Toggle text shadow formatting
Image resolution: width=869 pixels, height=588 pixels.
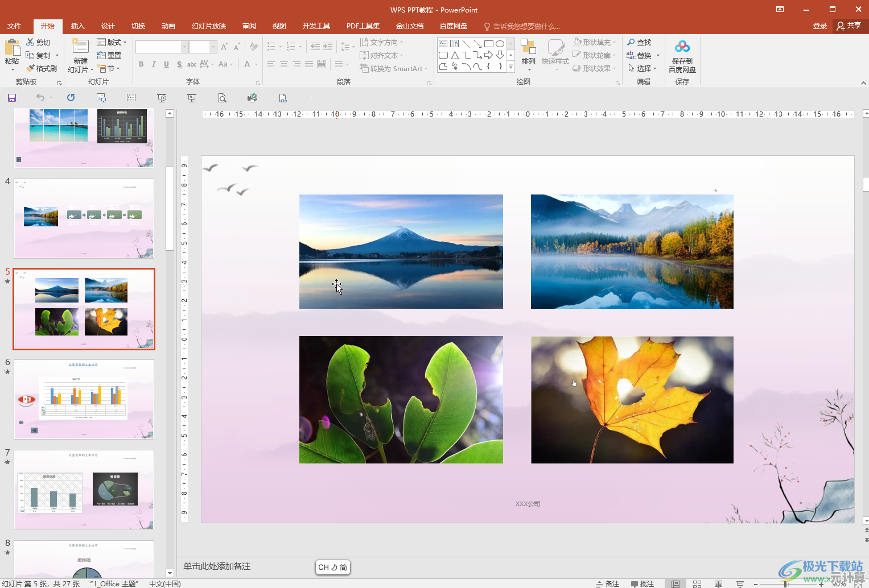click(x=179, y=64)
